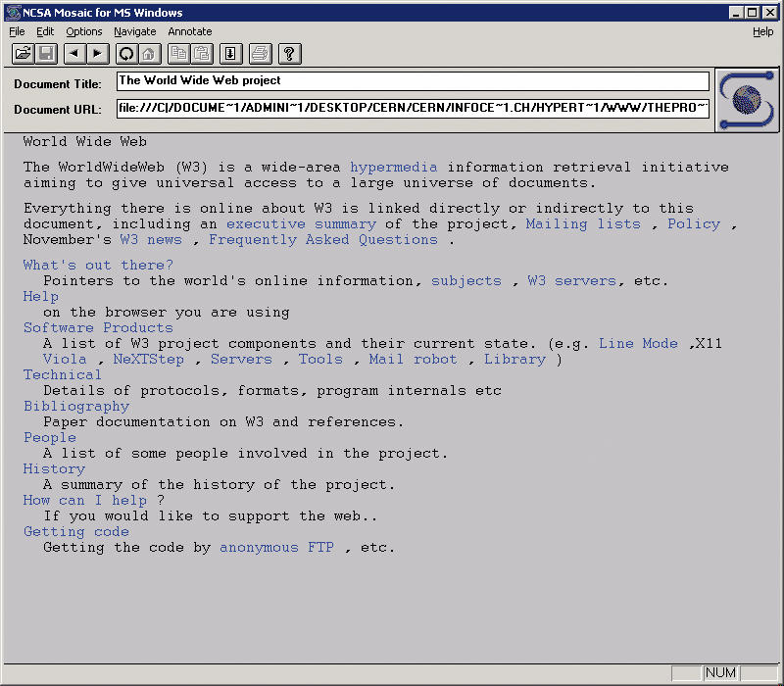Open the anonymous FTP link
The width and height of the screenshot is (784, 686).
(276, 548)
